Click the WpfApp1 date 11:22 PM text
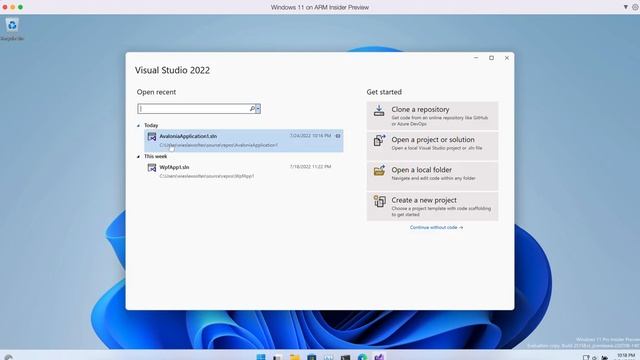Viewport: 640px width, 360px height. pos(311,167)
